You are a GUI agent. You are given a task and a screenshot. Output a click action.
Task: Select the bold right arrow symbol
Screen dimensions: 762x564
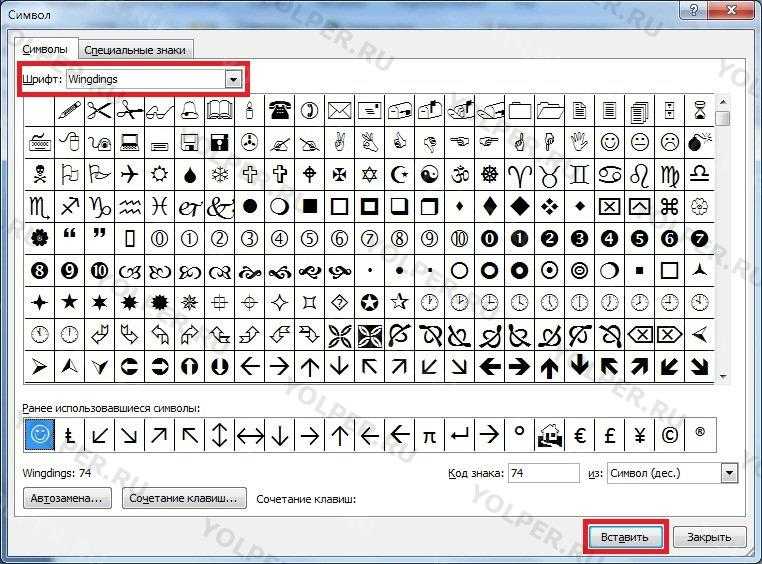click(520, 367)
